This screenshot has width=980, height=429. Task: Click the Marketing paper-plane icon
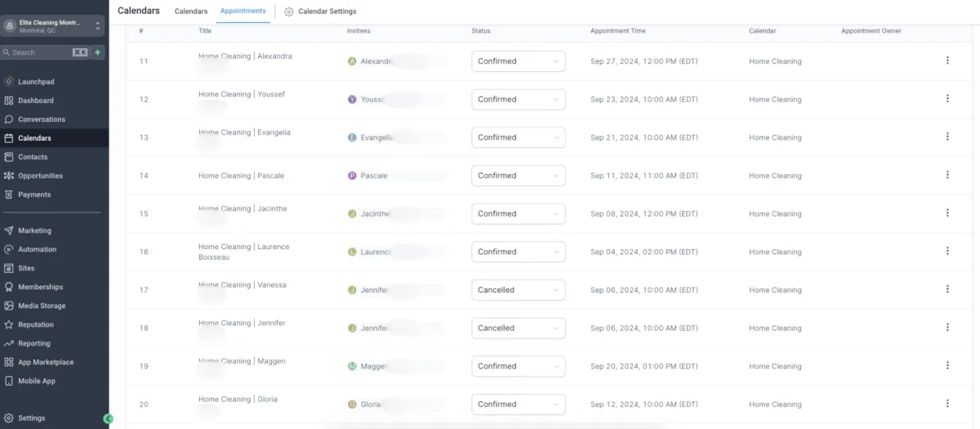click(x=9, y=230)
